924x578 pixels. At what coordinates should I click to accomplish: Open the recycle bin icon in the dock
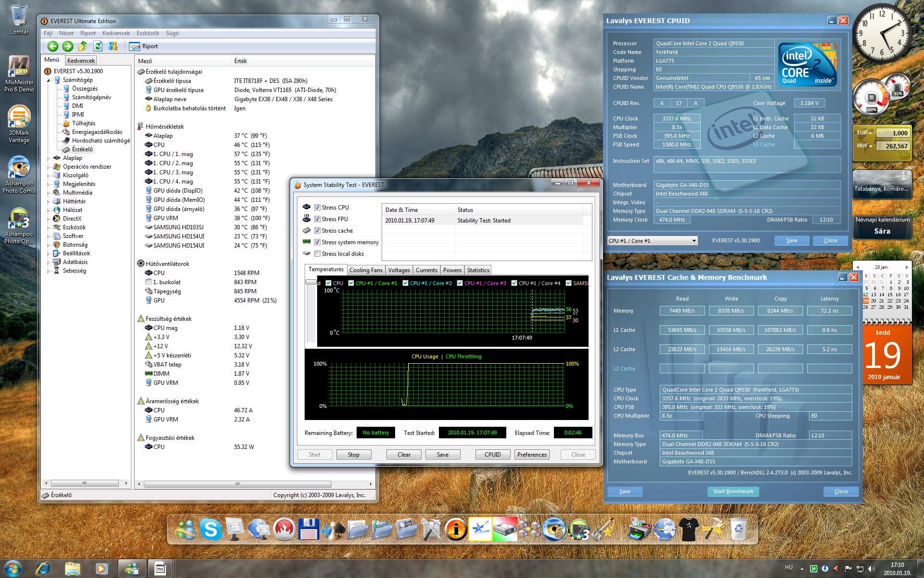coord(738,529)
